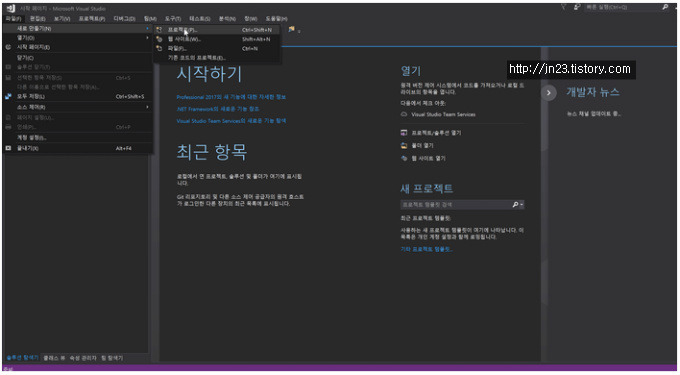680x375 pixels.
Task: Click the 웹 사이트 열기 link
Action: (x=428, y=158)
